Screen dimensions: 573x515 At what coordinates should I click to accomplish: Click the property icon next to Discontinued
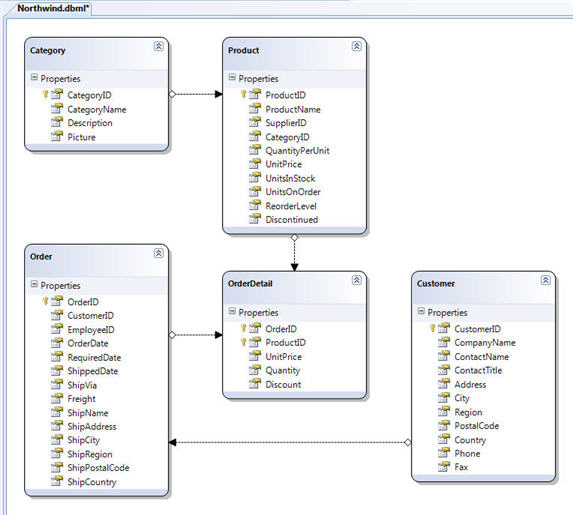255,219
